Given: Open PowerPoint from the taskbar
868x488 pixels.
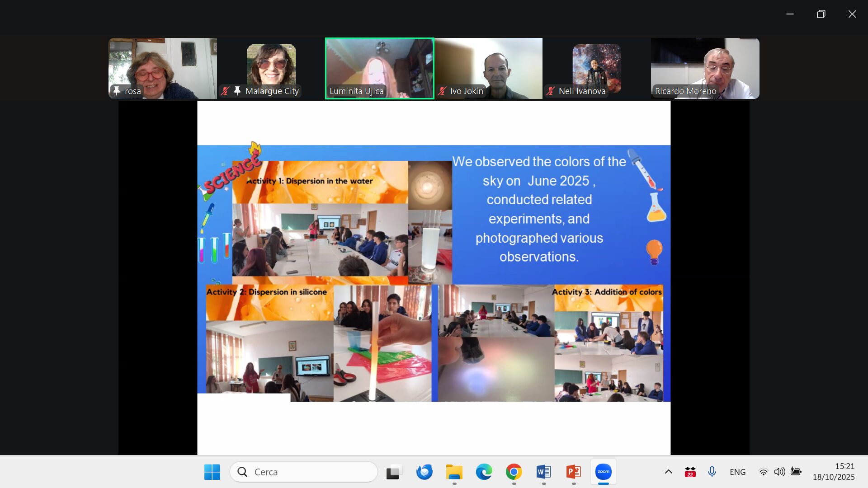Looking at the screenshot, I should tap(573, 472).
